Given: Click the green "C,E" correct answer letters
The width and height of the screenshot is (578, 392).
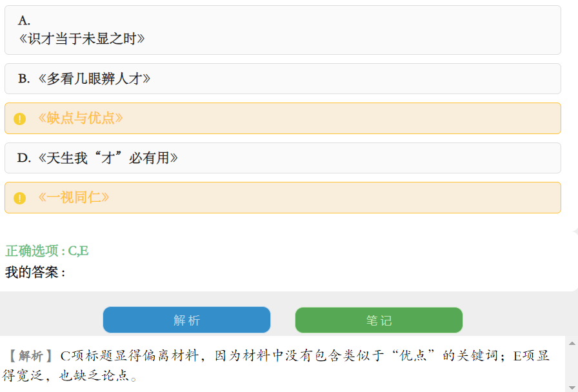Looking at the screenshot, I should pyautogui.click(x=78, y=251).
